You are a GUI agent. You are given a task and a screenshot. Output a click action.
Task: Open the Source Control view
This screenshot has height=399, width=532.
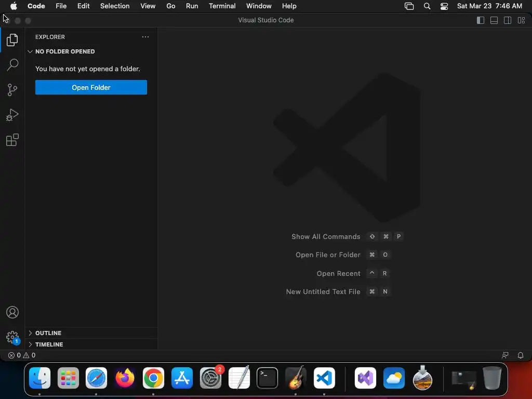coord(12,90)
